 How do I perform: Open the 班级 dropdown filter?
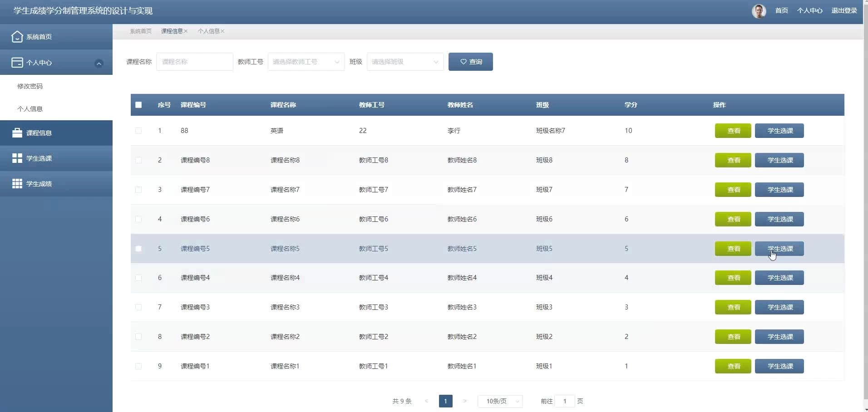(x=405, y=62)
